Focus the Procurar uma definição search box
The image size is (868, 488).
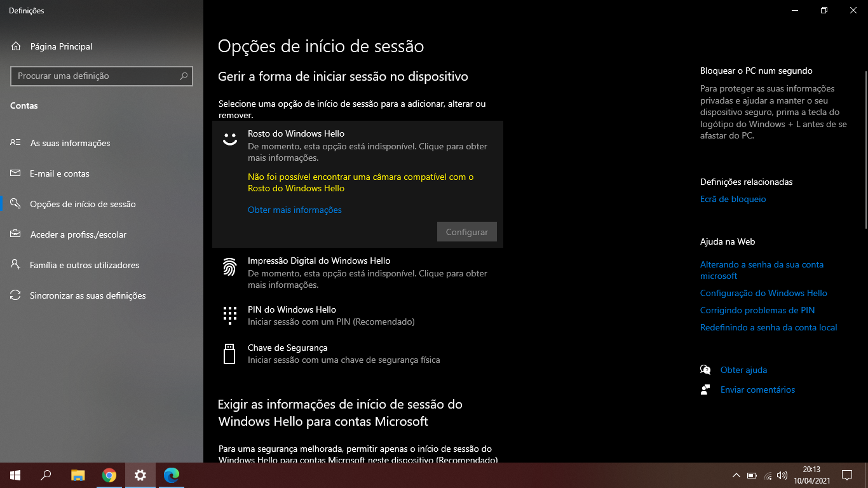point(102,76)
